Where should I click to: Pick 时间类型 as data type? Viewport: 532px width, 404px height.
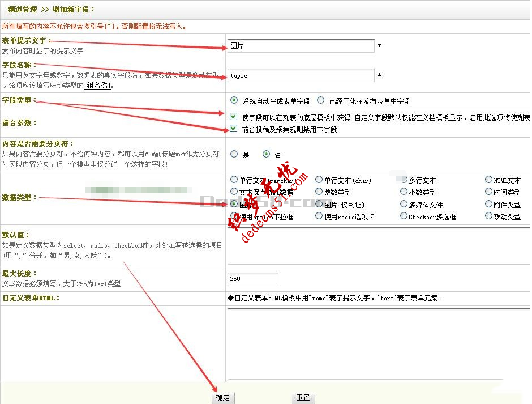click(x=488, y=192)
